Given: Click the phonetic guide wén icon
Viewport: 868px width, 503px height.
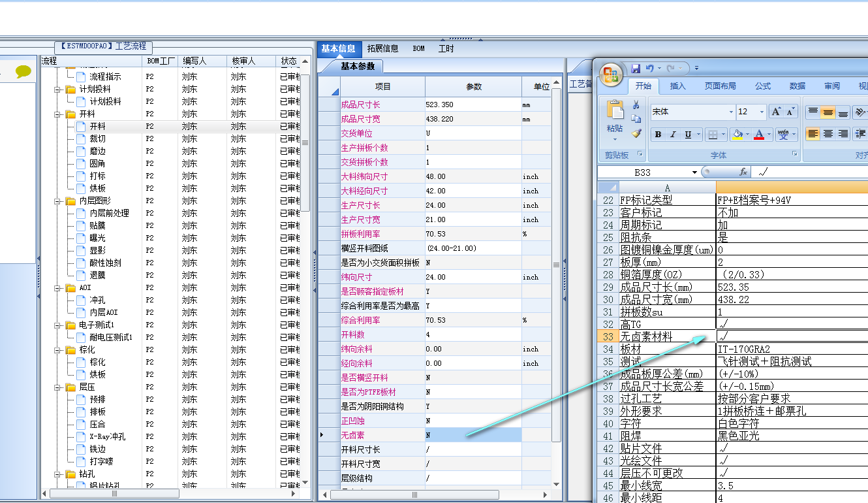Looking at the screenshot, I should 783,135.
